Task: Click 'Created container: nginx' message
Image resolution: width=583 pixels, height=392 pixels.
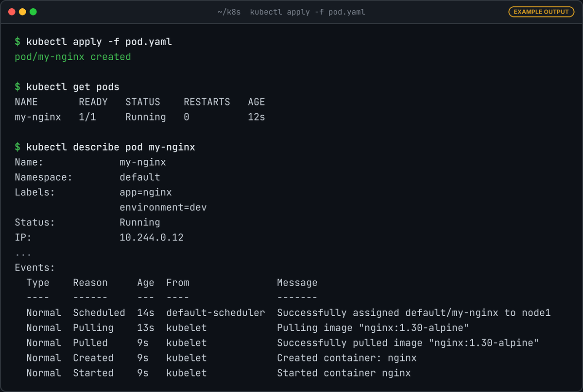Action: pyautogui.click(x=347, y=358)
